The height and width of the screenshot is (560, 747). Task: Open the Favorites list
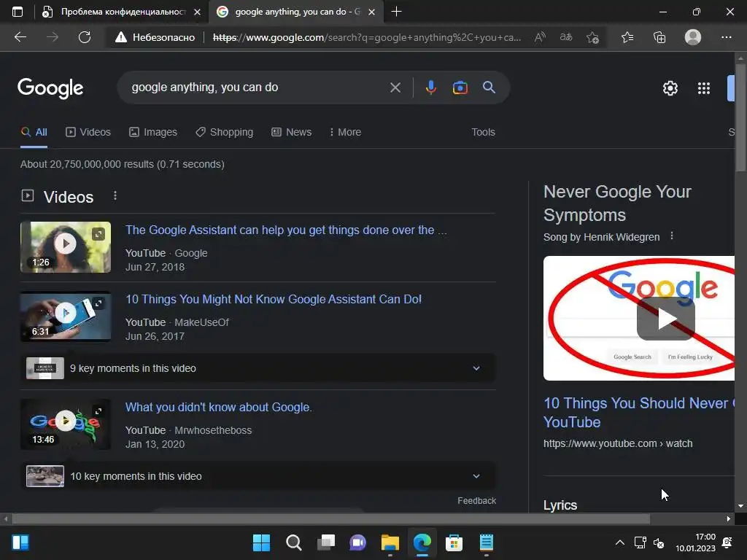(x=627, y=37)
